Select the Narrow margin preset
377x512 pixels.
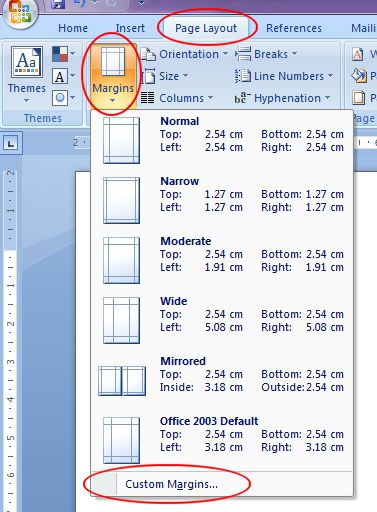(x=222, y=200)
